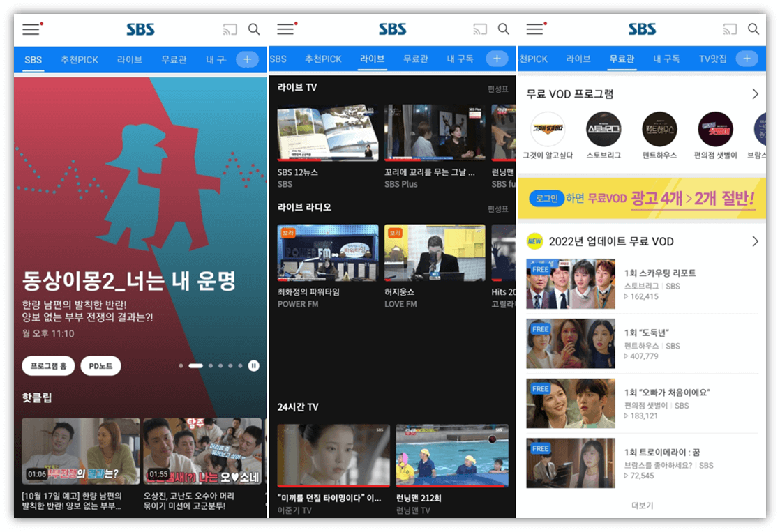Open search in right screen header
The height and width of the screenshot is (532, 780).
coord(753,29)
